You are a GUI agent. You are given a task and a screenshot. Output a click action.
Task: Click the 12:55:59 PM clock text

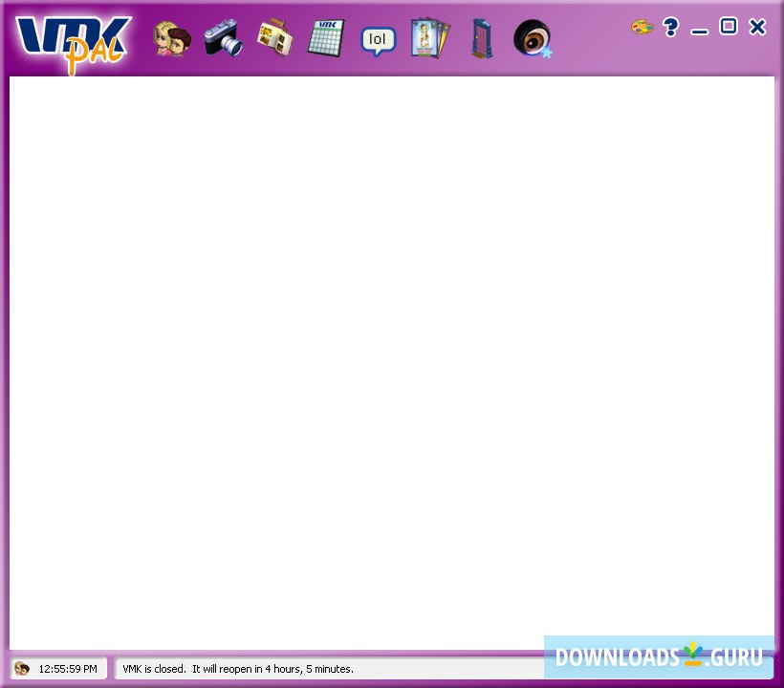[x=68, y=669]
